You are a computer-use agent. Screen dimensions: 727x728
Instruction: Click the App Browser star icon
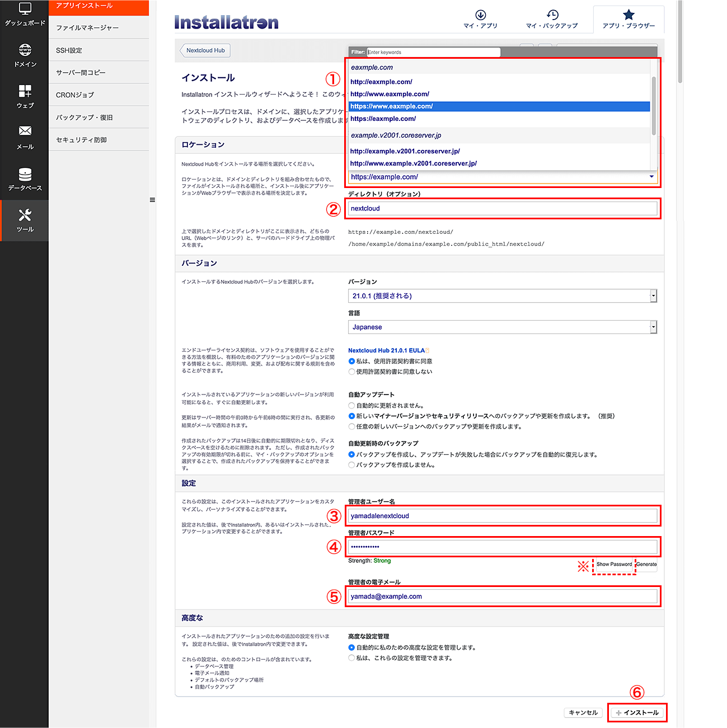pyautogui.click(x=628, y=15)
